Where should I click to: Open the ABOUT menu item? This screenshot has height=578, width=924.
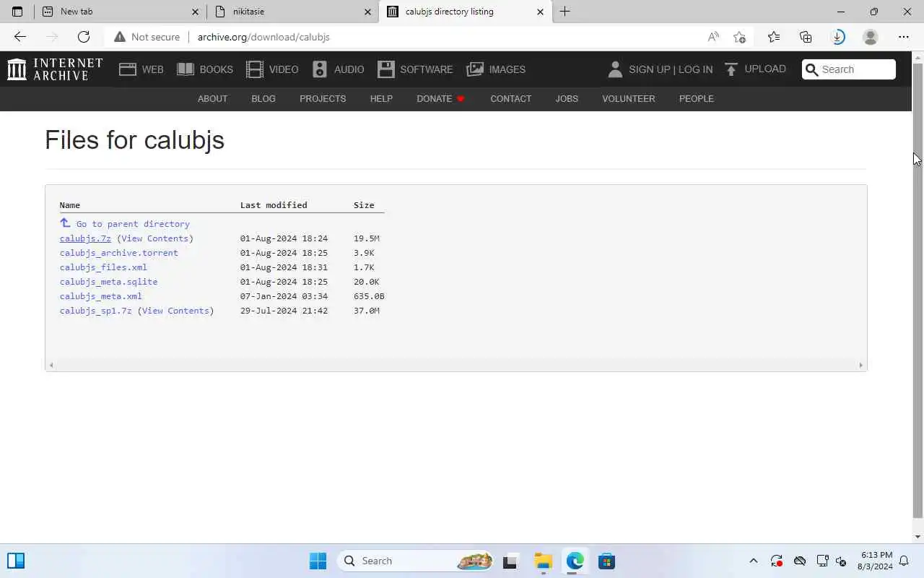click(212, 99)
